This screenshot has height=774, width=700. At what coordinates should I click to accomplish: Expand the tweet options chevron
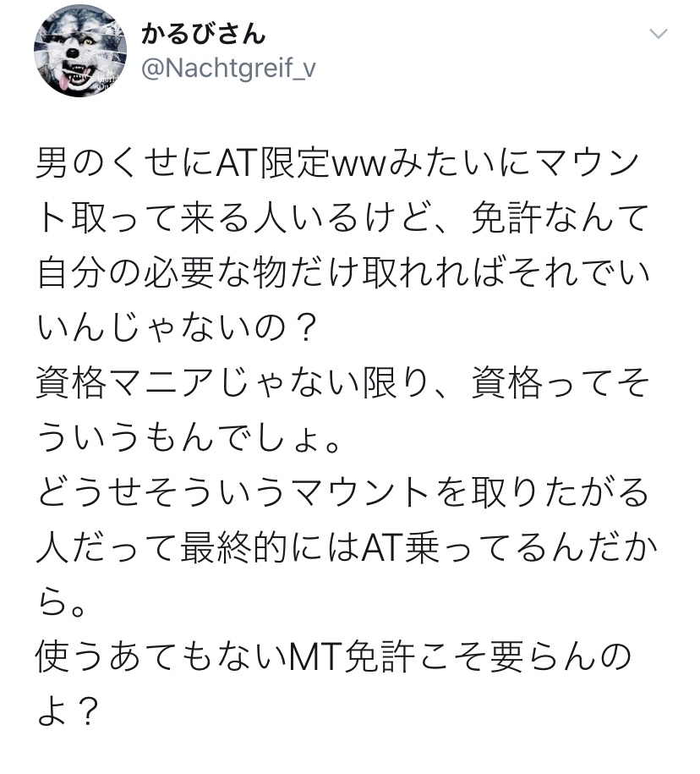(x=658, y=34)
